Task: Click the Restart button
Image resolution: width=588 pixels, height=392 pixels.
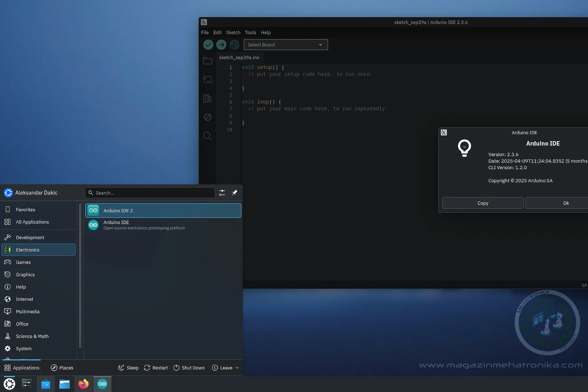Action: coord(156,368)
